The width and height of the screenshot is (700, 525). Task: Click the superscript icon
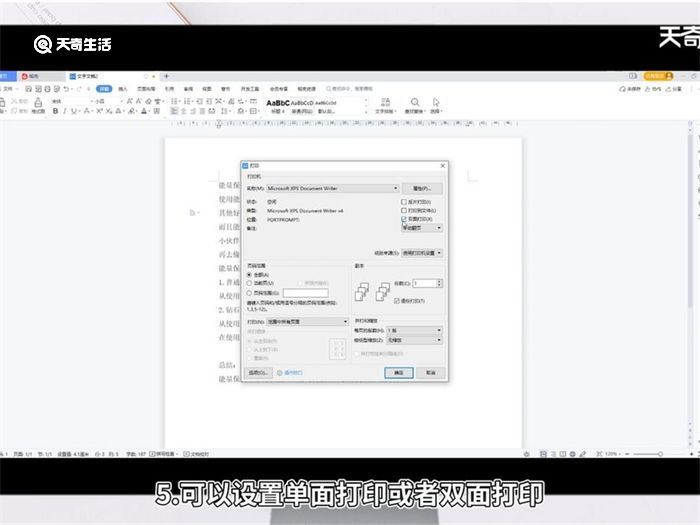tap(99, 111)
